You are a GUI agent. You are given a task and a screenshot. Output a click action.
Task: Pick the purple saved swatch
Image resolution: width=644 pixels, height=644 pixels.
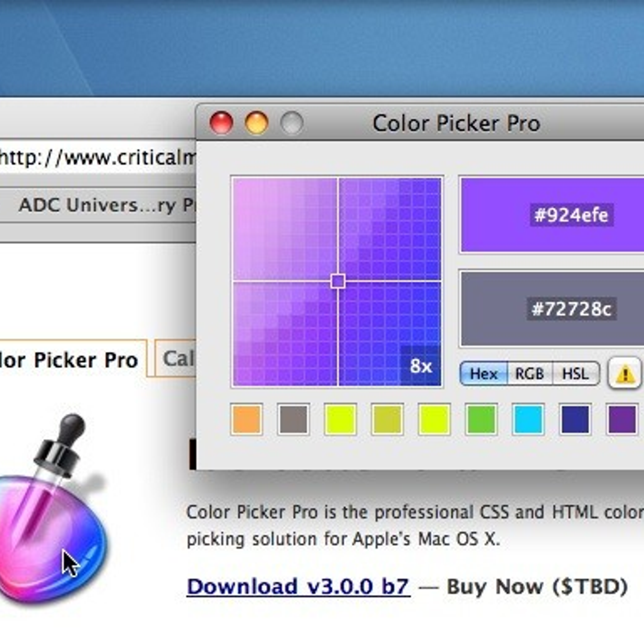622,419
